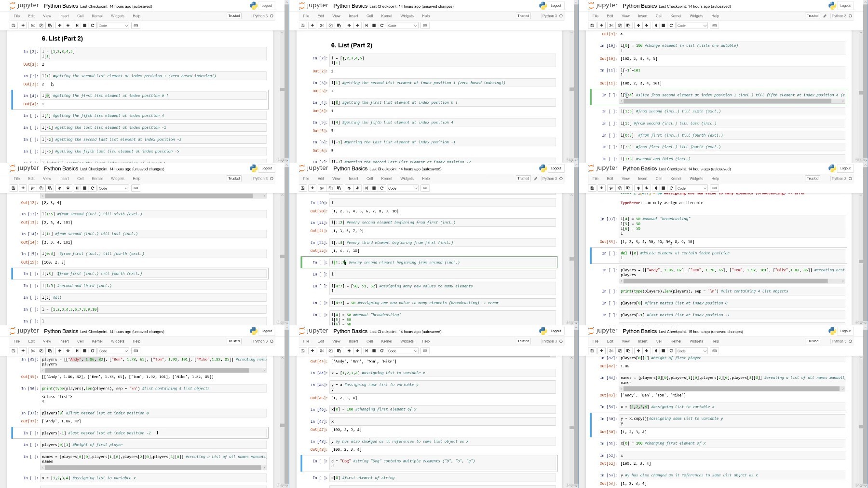Open Help menu in notebook containing In [44]
The image size is (868, 488).
pyautogui.click(x=426, y=341)
